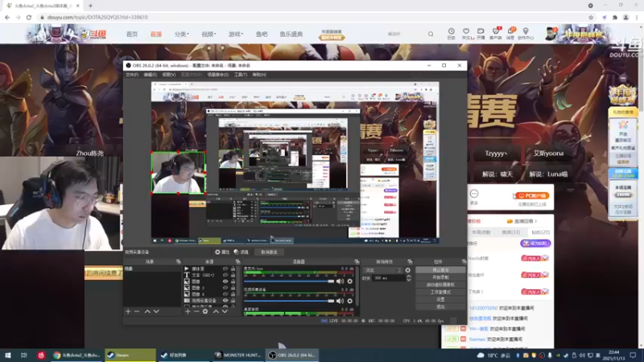Click Douyu search magnifier icon

click(431, 34)
